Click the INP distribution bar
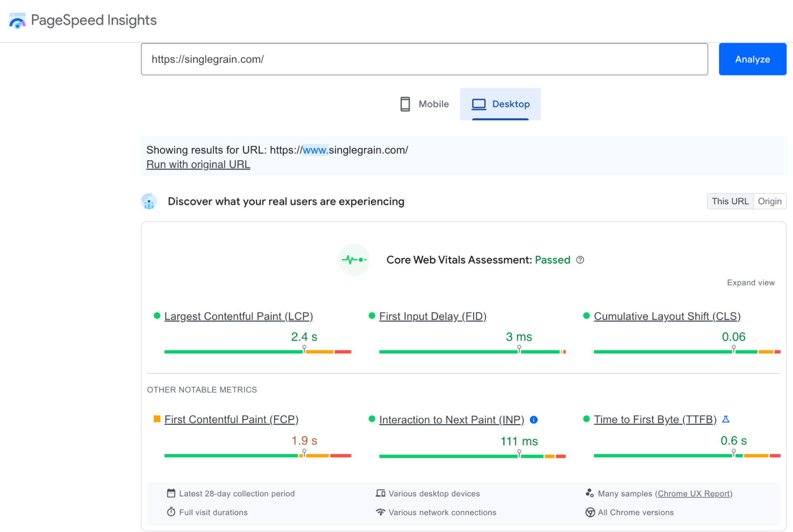Image resolution: width=793 pixels, height=532 pixels. [x=472, y=456]
